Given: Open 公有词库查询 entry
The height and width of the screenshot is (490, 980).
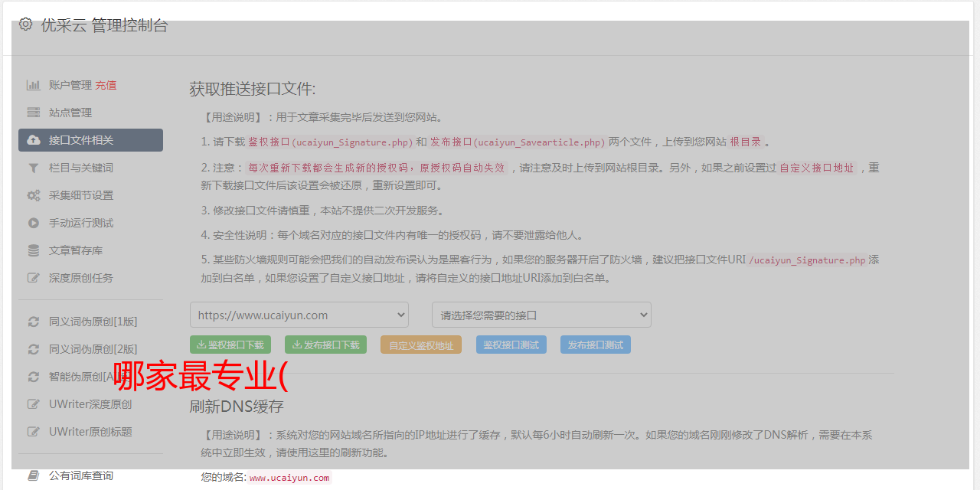Looking at the screenshot, I should point(81,475).
